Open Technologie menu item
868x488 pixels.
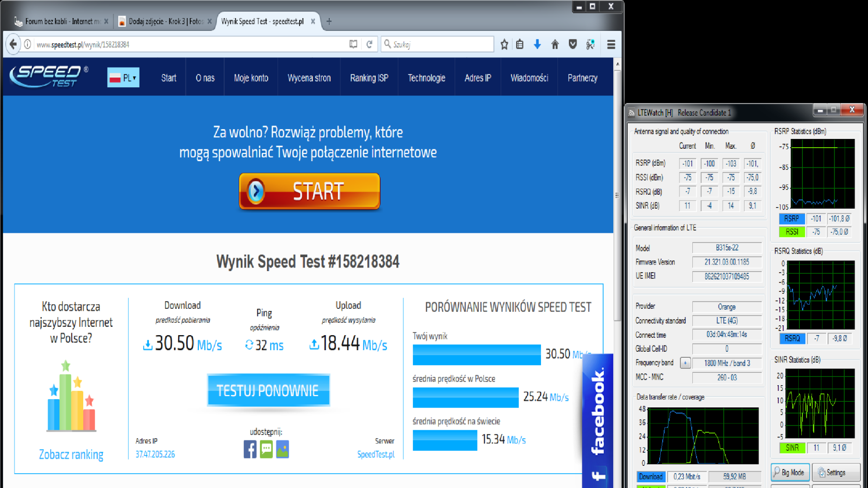(x=426, y=78)
